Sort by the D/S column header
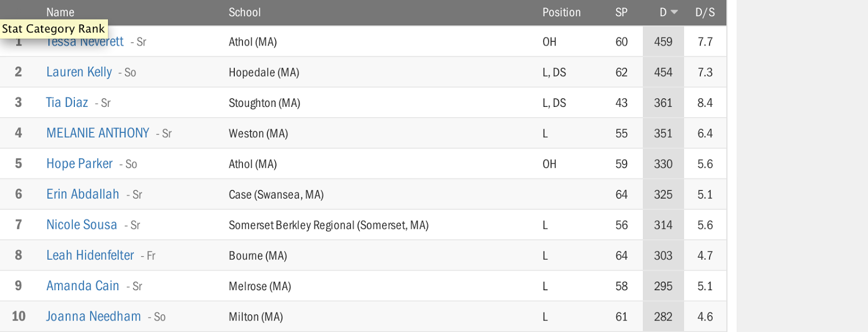This screenshot has width=868, height=332. coord(705,12)
